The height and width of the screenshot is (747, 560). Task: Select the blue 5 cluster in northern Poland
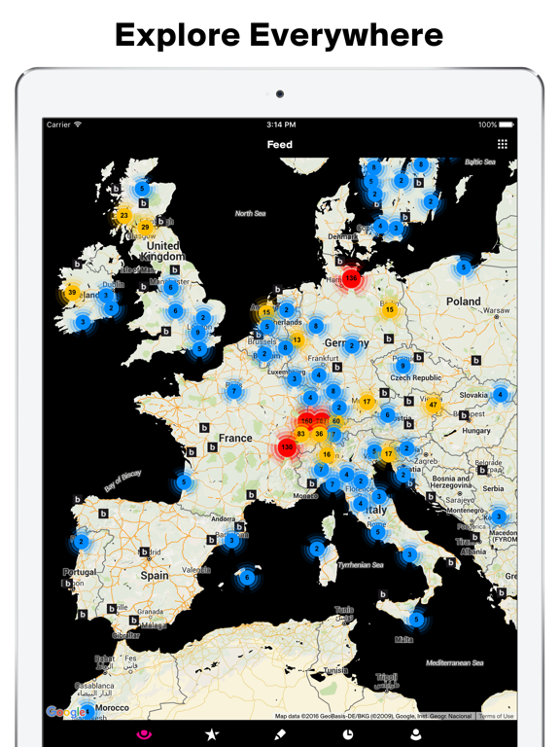(x=464, y=267)
